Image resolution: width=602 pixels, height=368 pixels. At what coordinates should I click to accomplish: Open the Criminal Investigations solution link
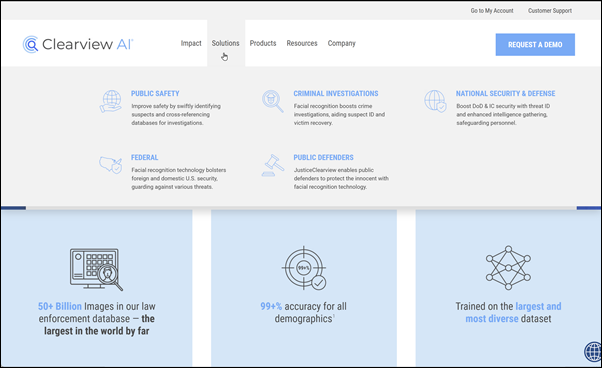(x=336, y=94)
